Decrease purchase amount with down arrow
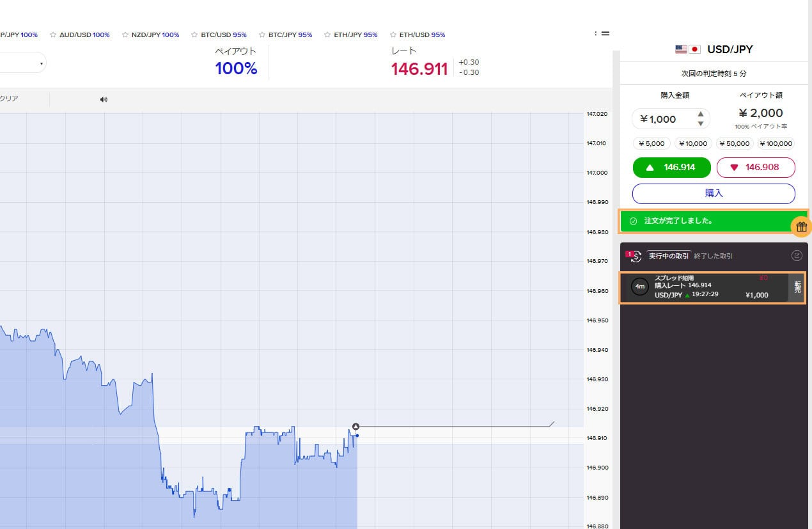This screenshot has width=812, height=529. tap(701, 123)
